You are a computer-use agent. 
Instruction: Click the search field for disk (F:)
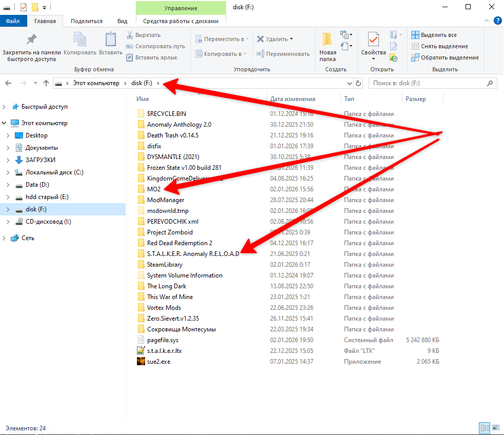433,83
